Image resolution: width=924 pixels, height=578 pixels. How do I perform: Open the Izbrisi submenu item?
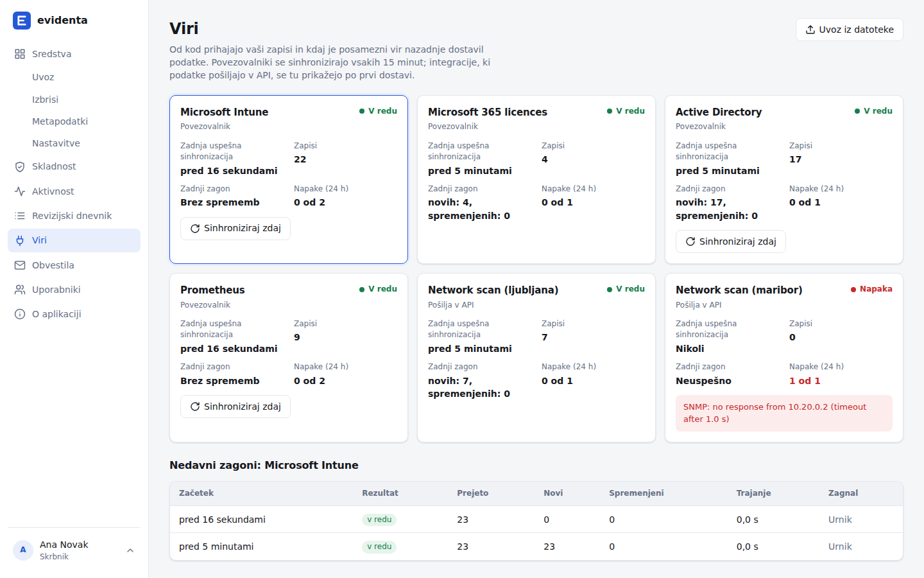(x=74, y=100)
